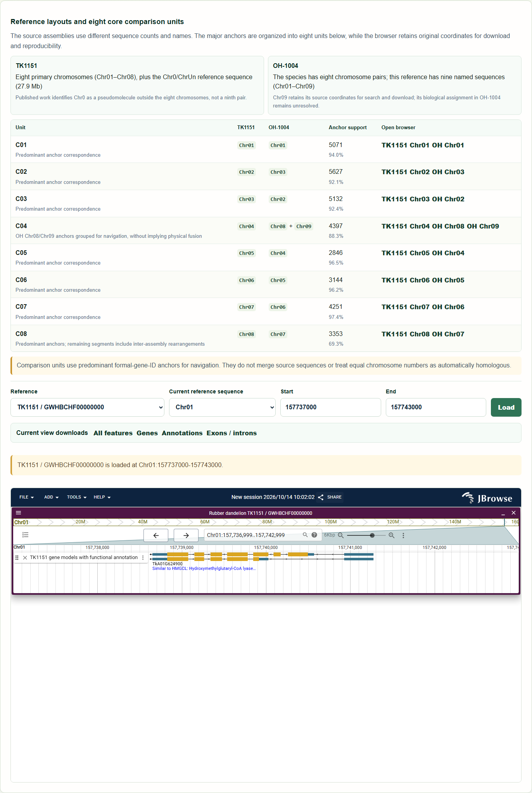Open the HELP menu

pos(102,497)
